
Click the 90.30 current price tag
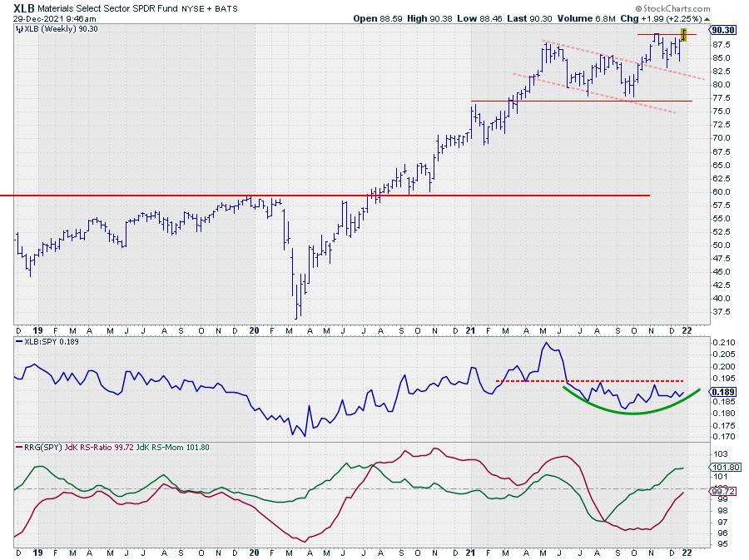(x=721, y=30)
